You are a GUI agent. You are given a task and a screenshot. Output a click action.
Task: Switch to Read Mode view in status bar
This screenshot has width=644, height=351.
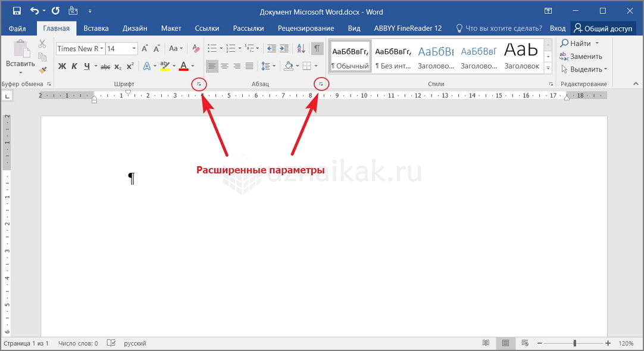click(x=486, y=343)
